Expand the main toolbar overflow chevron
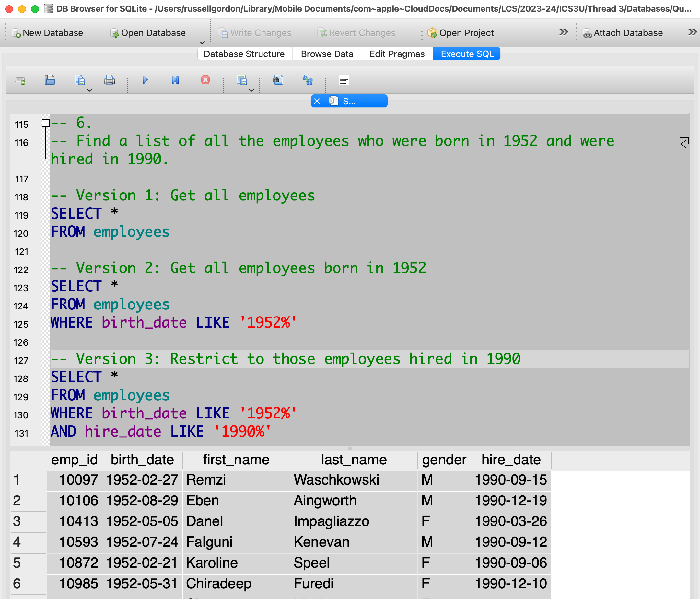The height and width of the screenshot is (599, 700). click(x=563, y=32)
